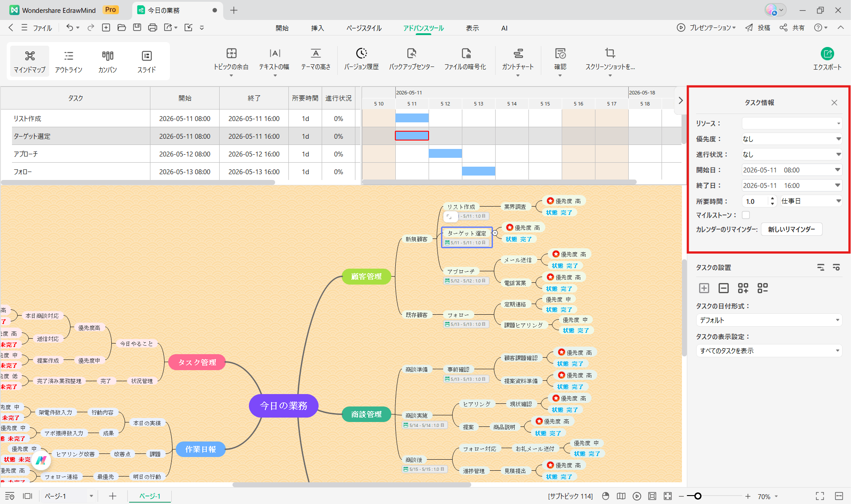Click the Share (共有) icon button
The width and height of the screenshot is (851, 504).
pos(792,27)
